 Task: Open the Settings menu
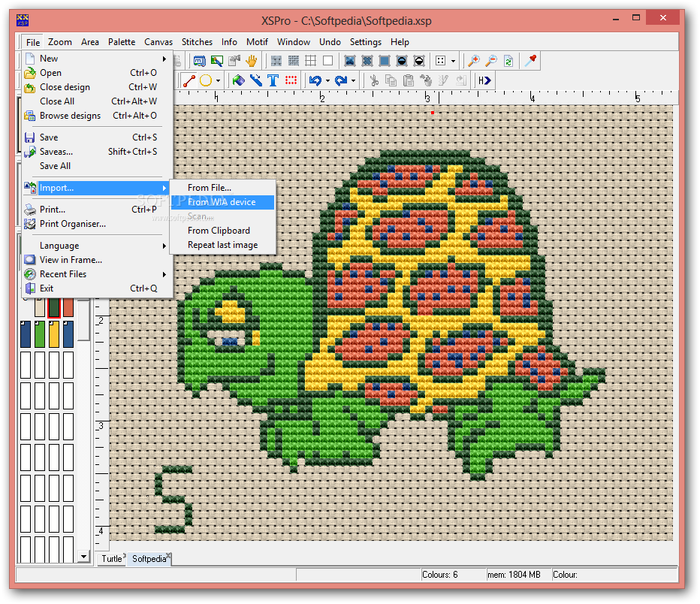tap(366, 42)
